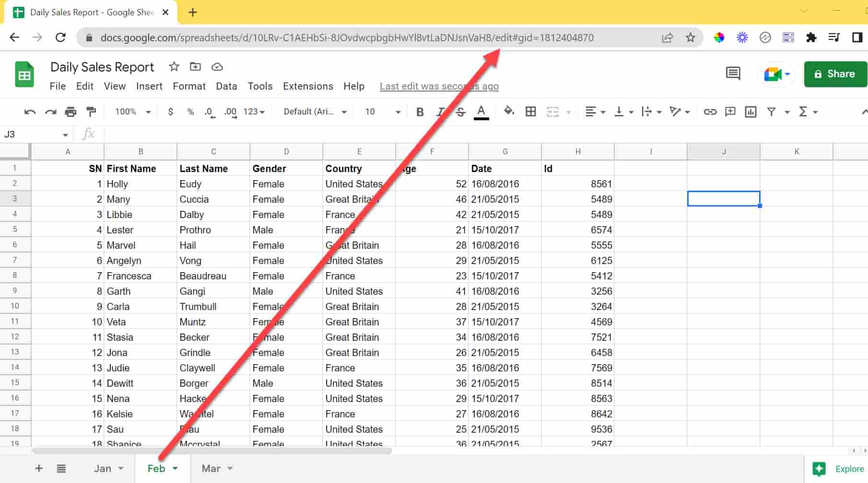Click the print icon

coord(70,112)
